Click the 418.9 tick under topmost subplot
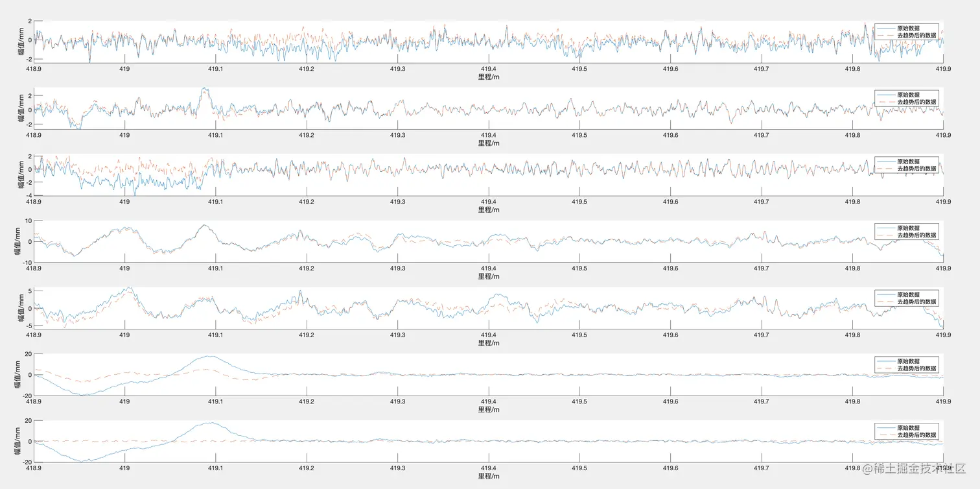Image resolution: width=980 pixels, height=489 pixels. [x=34, y=69]
